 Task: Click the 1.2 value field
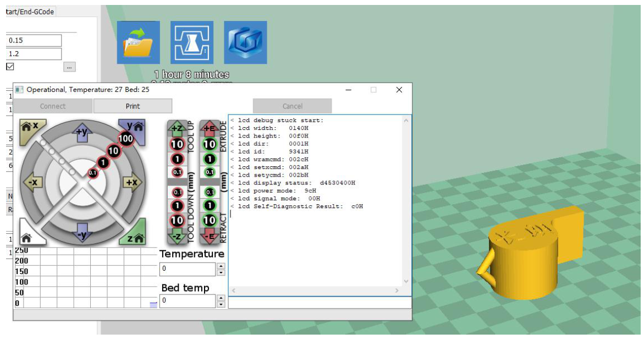tap(34, 53)
